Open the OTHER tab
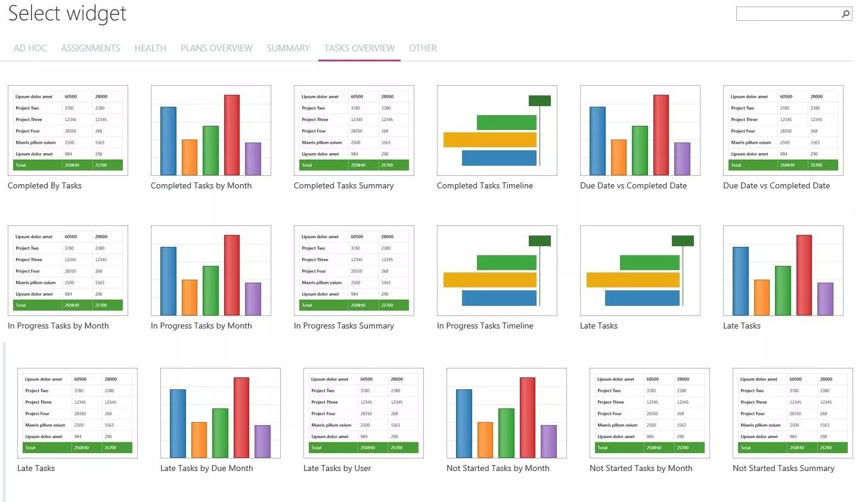868x502 pixels. [423, 48]
